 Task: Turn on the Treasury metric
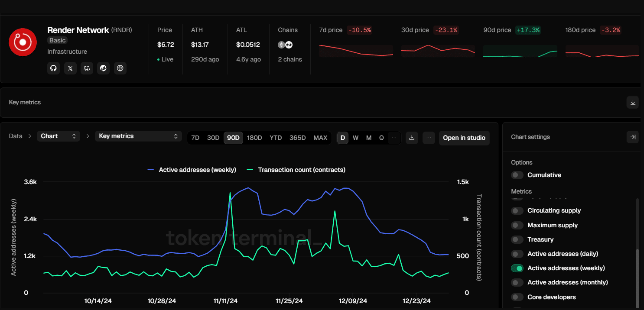coord(517,239)
